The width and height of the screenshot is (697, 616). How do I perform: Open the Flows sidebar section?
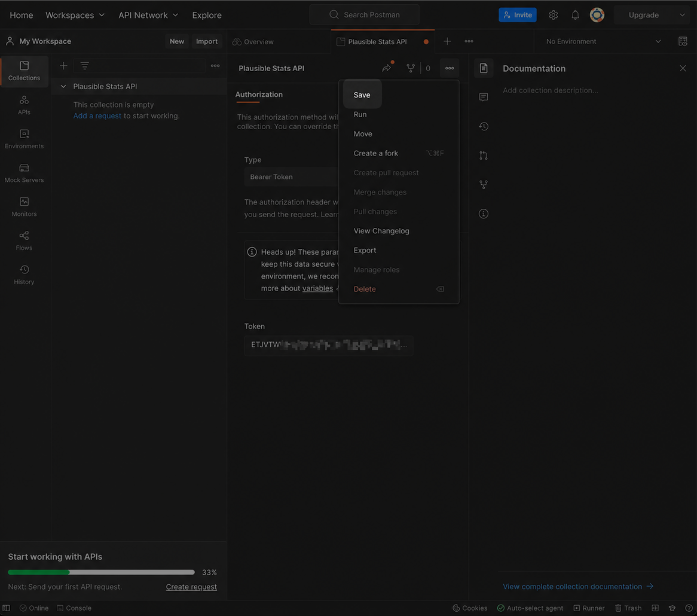tap(24, 240)
